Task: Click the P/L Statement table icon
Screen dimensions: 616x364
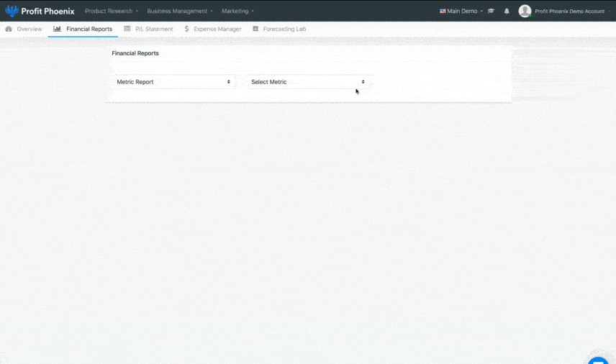Action: click(x=127, y=29)
